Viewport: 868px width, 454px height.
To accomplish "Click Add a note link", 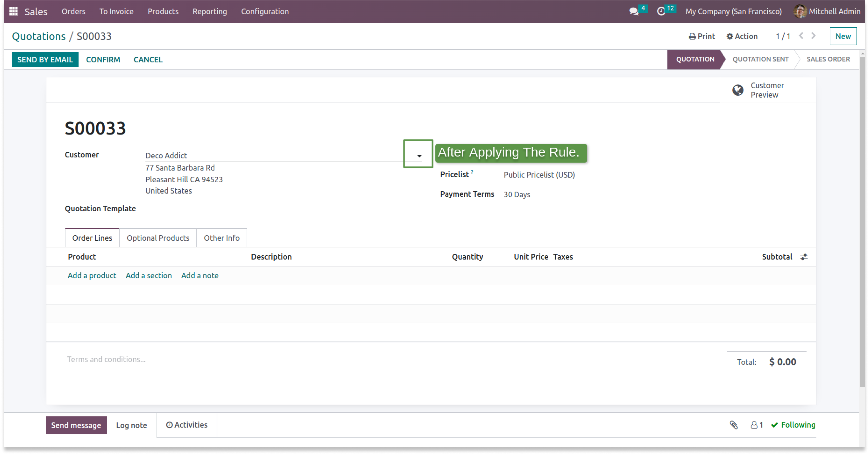I will (200, 275).
